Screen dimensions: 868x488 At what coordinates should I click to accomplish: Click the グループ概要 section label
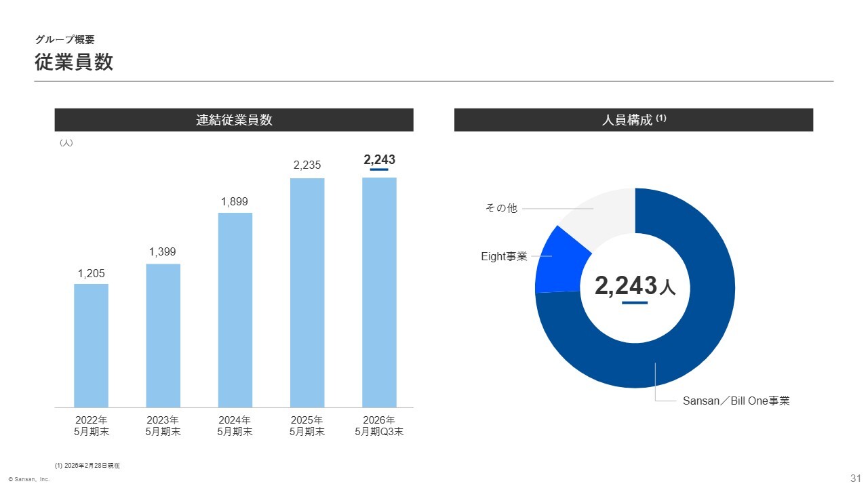(65, 40)
